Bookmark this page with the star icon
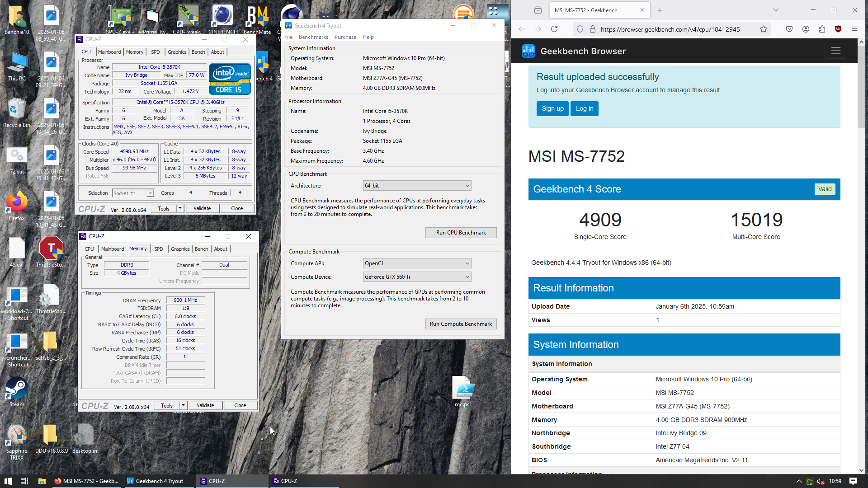Viewport: 868px width, 488px height. (x=764, y=29)
